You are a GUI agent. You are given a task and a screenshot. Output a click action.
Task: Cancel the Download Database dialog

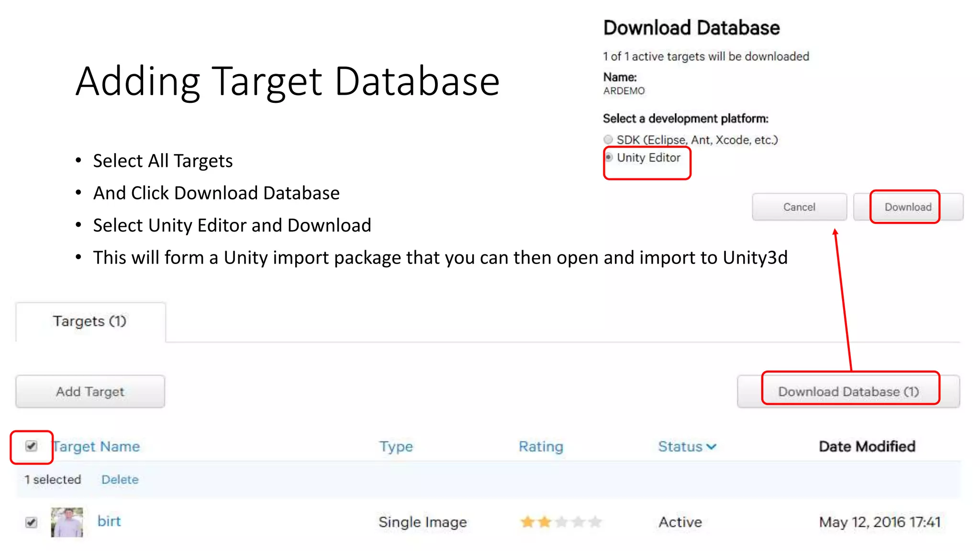(799, 207)
